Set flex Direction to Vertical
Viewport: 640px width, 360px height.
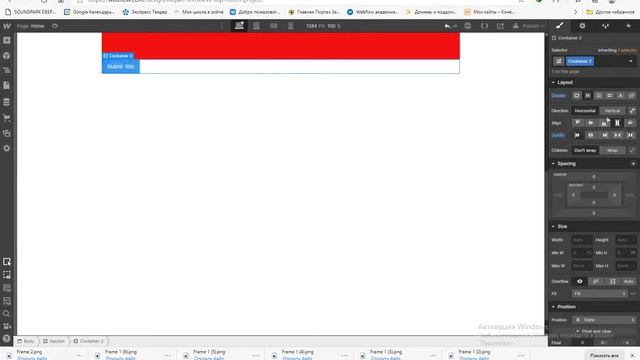coord(613,111)
